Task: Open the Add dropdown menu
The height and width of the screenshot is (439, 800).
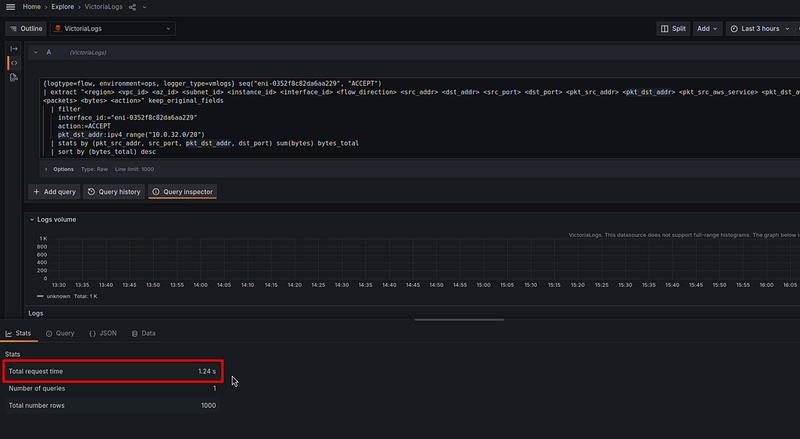Action: coord(707,29)
